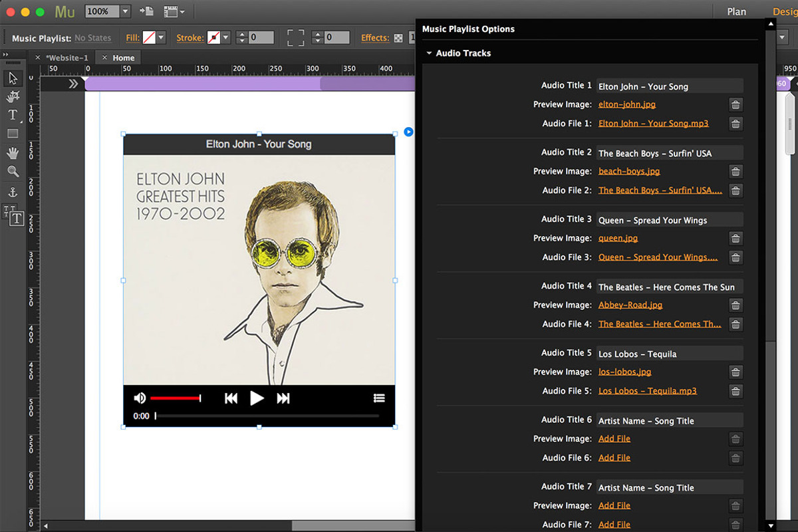Delete Audio File 4 with trash icon
This screenshot has width=798, height=532.
click(x=735, y=325)
